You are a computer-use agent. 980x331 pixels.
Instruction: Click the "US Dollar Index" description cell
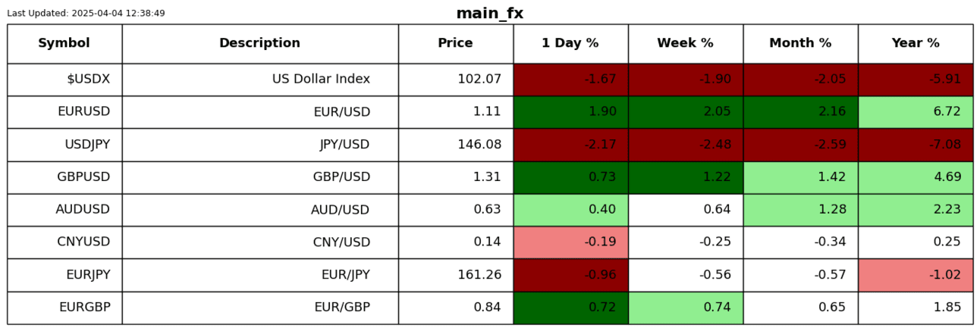pos(259,80)
